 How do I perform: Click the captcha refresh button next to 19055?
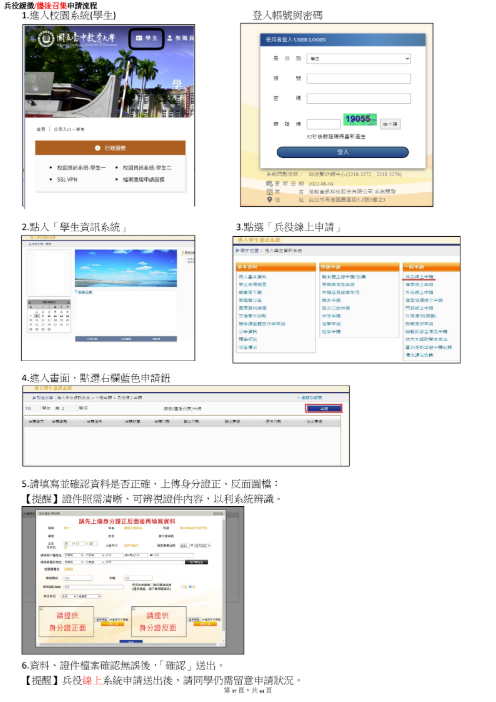[390, 124]
